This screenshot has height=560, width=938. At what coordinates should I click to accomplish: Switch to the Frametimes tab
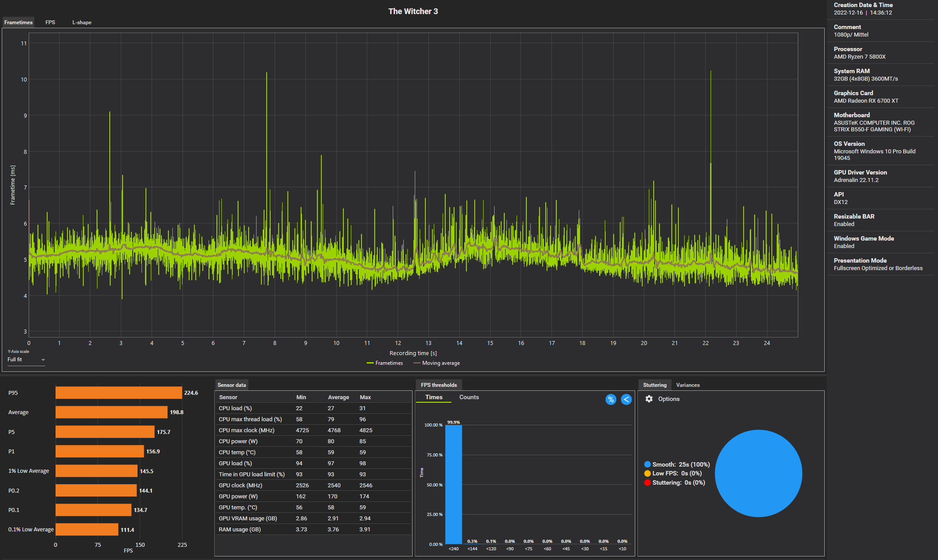tap(19, 22)
